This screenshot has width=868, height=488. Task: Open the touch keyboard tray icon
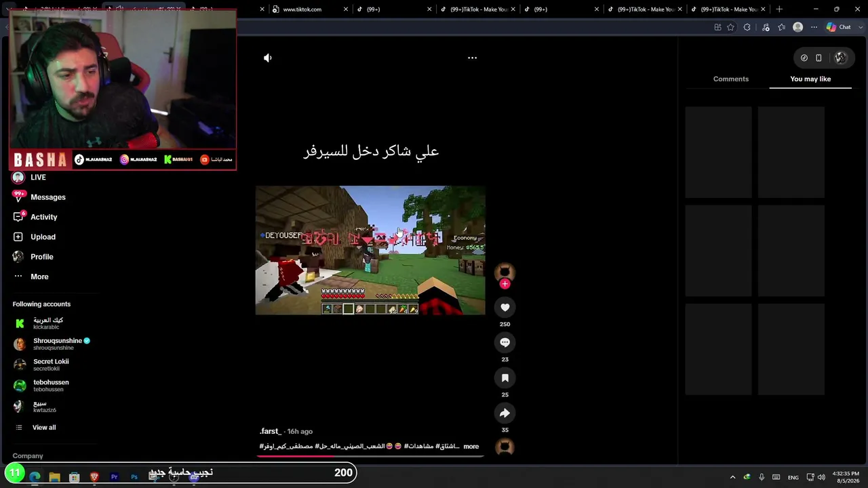tap(776, 477)
